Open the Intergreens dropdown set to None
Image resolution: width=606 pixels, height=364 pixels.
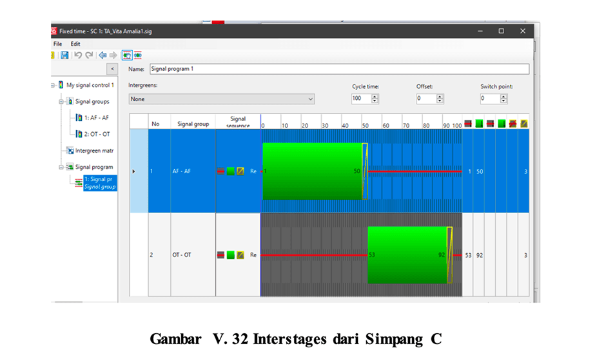221,99
